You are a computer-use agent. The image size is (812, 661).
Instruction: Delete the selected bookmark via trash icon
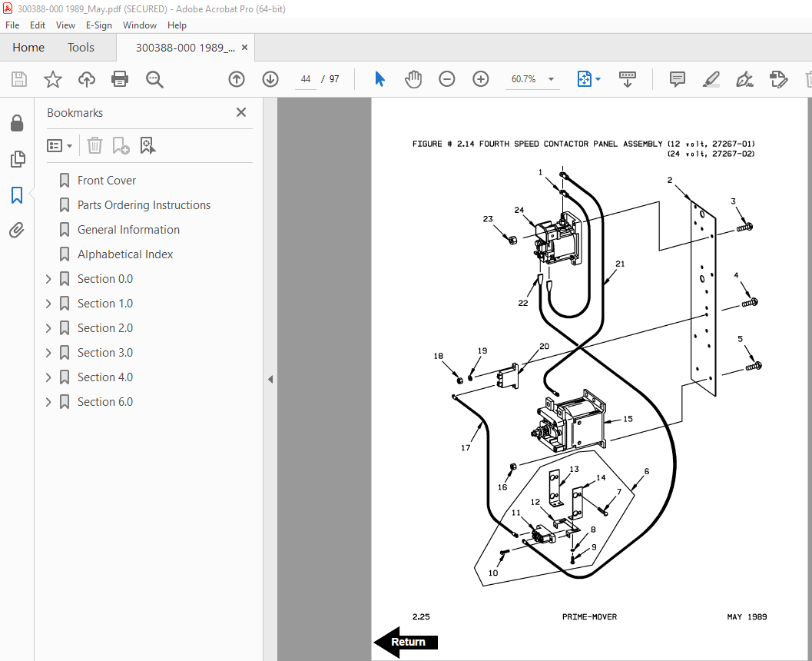tap(94, 145)
